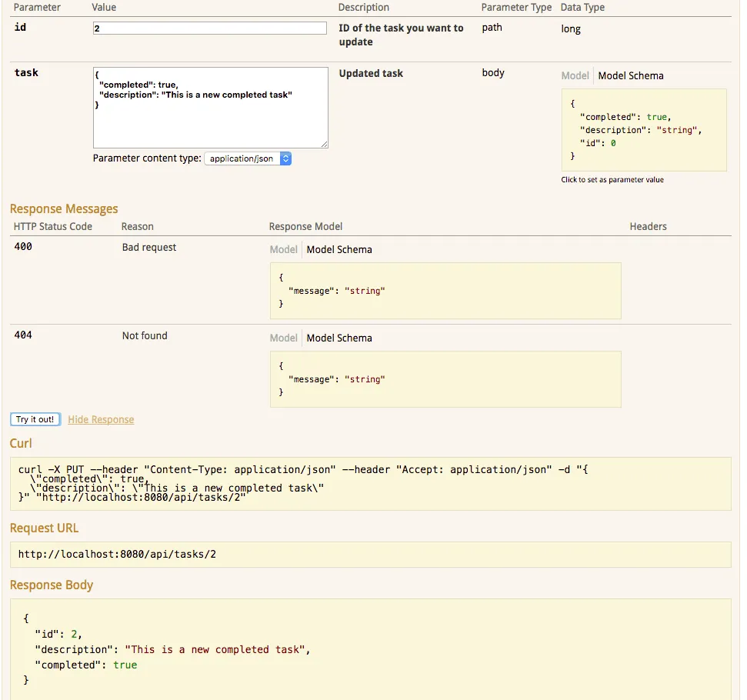
Task: Click the Response Body heading
Action: point(52,585)
